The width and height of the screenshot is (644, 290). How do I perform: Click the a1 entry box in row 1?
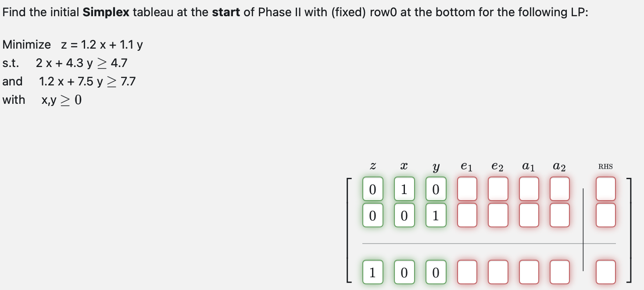(x=528, y=189)
